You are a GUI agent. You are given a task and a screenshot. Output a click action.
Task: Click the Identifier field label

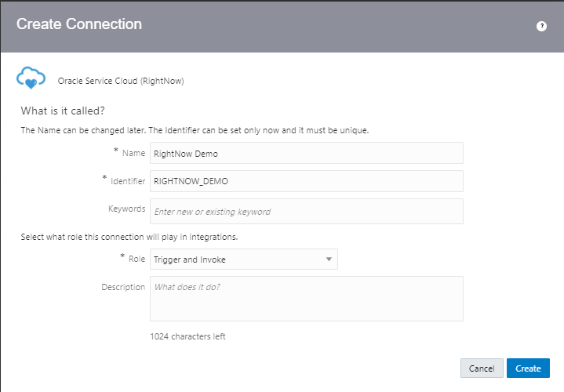tap(126, 181)
